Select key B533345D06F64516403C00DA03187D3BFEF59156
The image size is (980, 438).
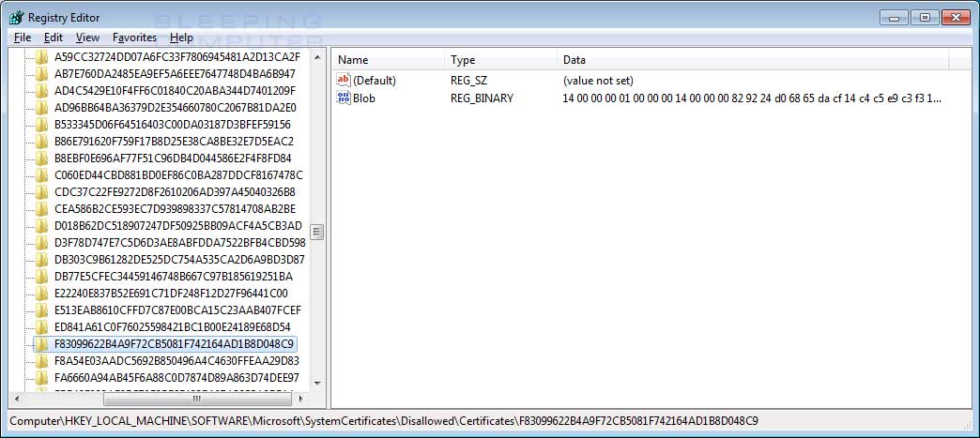(x=173, y=125)
